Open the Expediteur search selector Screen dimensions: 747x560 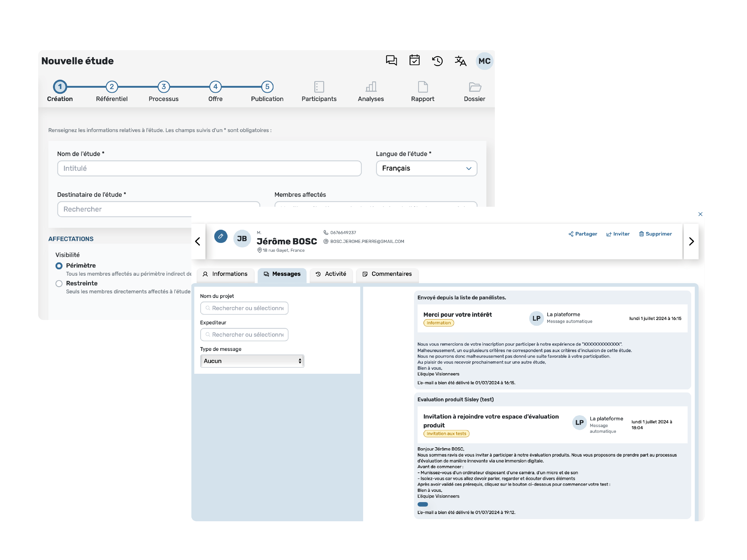(244, 335)
